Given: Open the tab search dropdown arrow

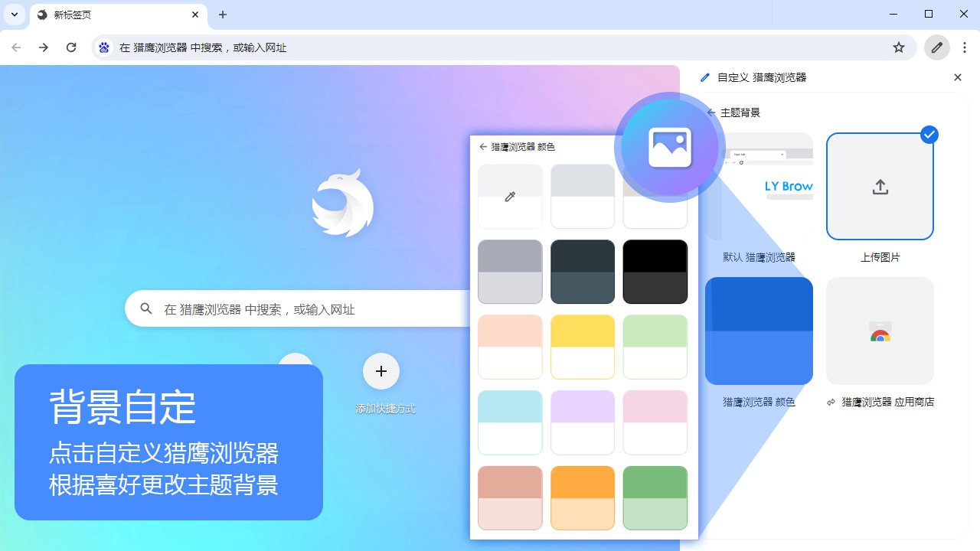Looking at the screenshot, I should [x=14, y=15].
